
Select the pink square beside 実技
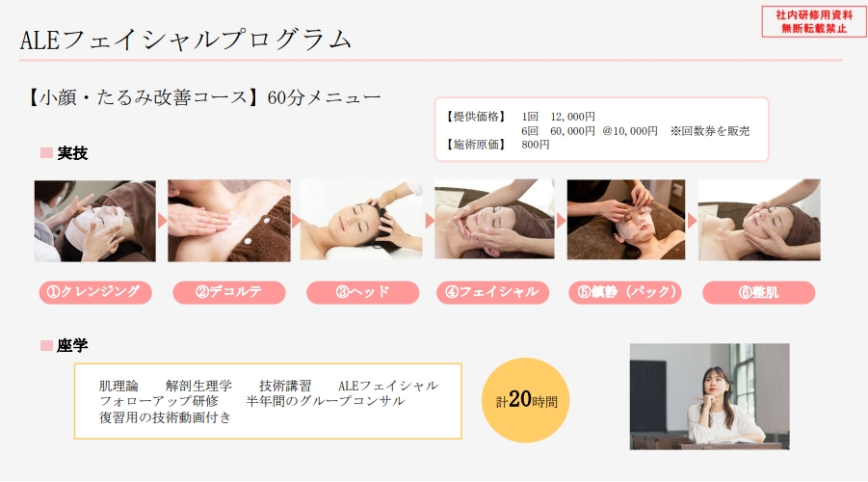pyautogui.click(x=46, y=153)
